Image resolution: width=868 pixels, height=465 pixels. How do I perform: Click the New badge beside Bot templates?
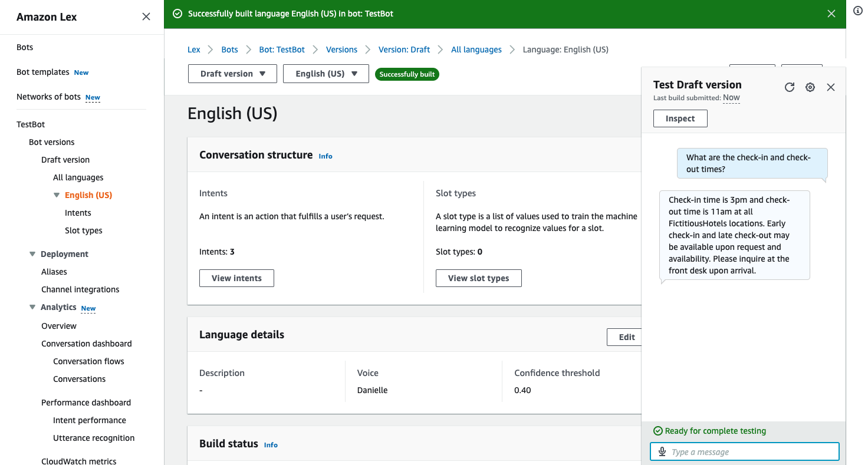pos(81,72)
